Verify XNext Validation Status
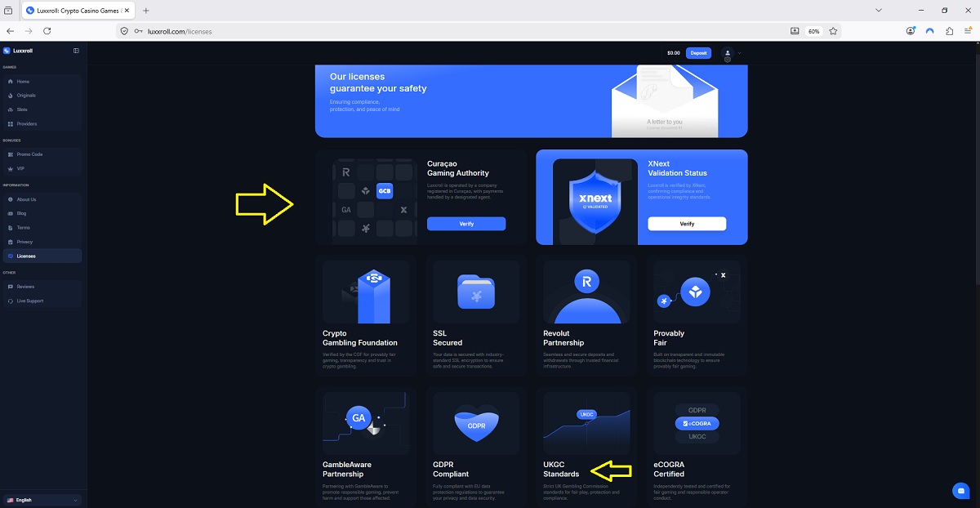This screenshot has height=508, width=980. point(687,224)
